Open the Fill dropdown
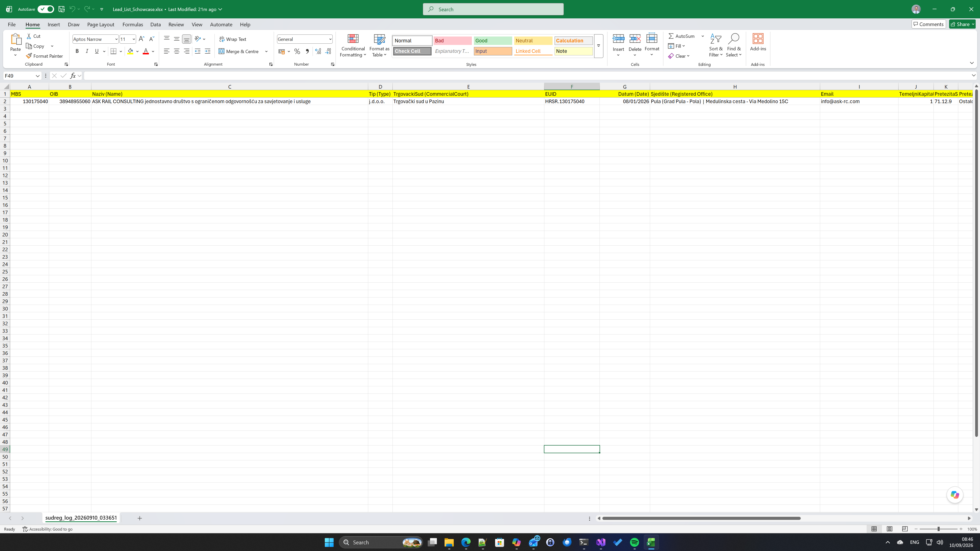980x551 pixels. pos(676,46)
